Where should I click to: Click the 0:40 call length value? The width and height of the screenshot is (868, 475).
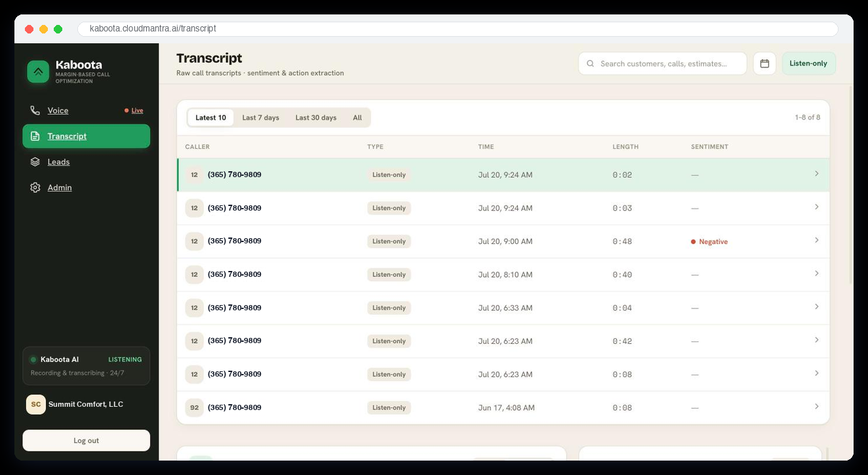point(622,275)
